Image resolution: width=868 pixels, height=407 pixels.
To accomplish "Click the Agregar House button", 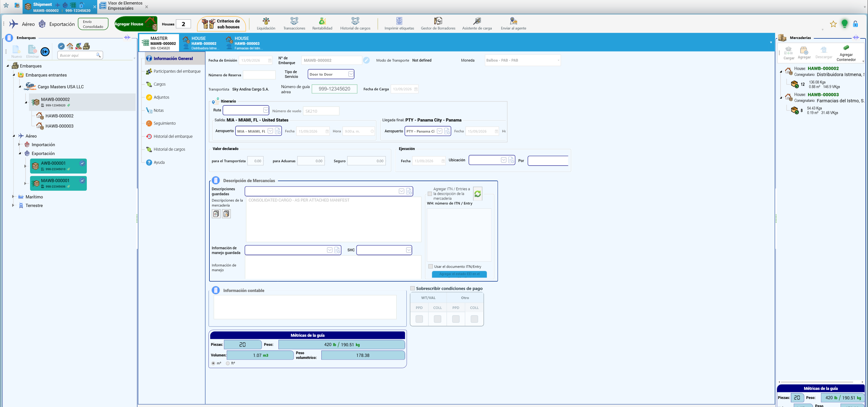I will point(136,24).
